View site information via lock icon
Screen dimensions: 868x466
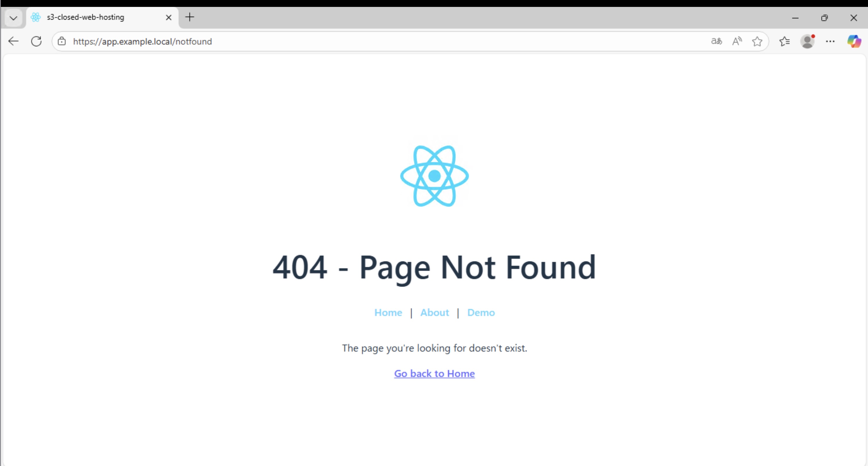[x=62, y=41]
